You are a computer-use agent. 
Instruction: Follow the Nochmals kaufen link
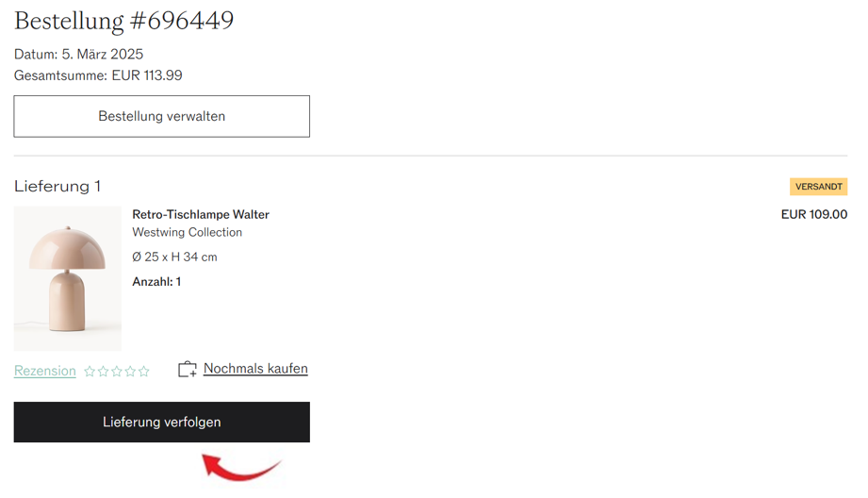[x=255, y=369]
